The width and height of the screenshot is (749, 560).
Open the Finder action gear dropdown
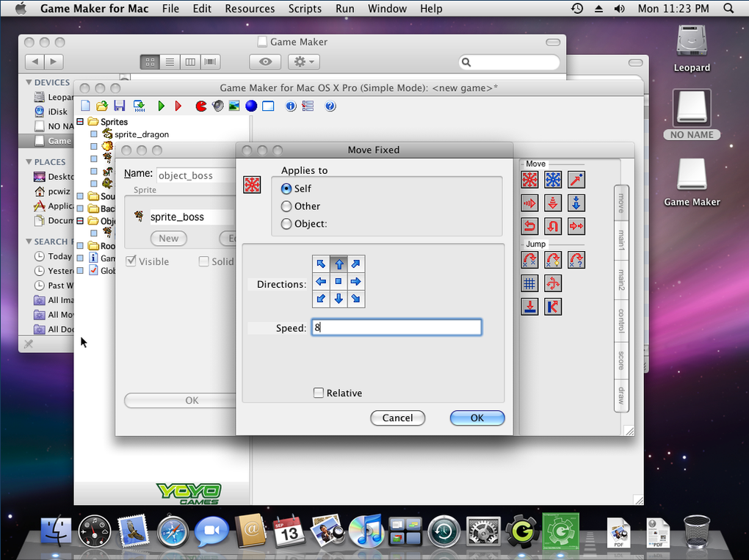pyautogui.click(x=304, y=62)
